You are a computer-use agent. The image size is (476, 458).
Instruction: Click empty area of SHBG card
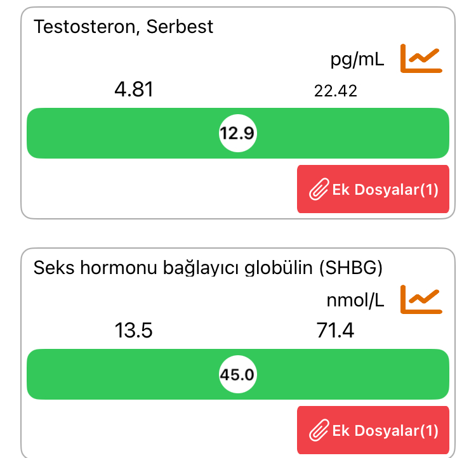click(x=152, y=431)
